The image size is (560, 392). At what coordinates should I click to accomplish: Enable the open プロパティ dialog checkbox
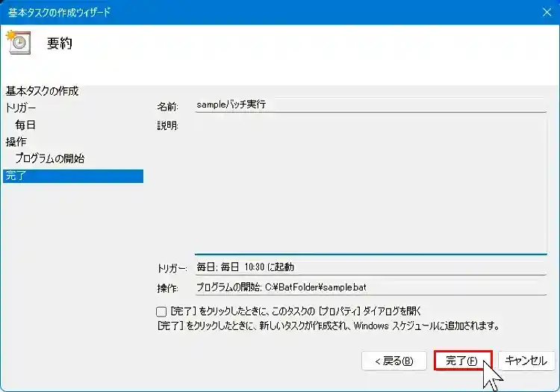pos(161,311)
